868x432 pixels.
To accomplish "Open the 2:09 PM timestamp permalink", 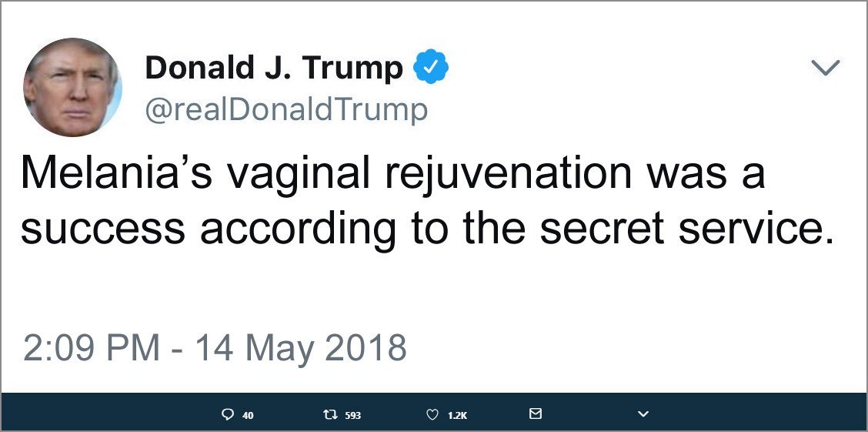I will point(92,347).
